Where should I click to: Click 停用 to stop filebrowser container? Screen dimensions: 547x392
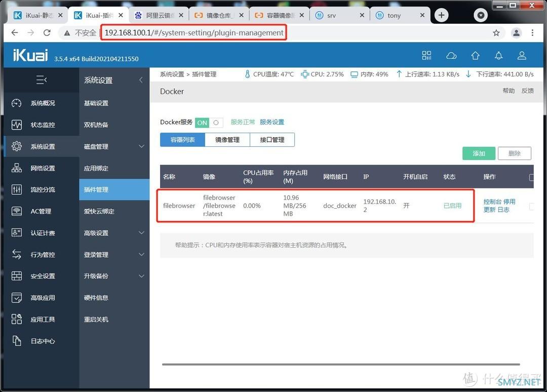point(510,202)
